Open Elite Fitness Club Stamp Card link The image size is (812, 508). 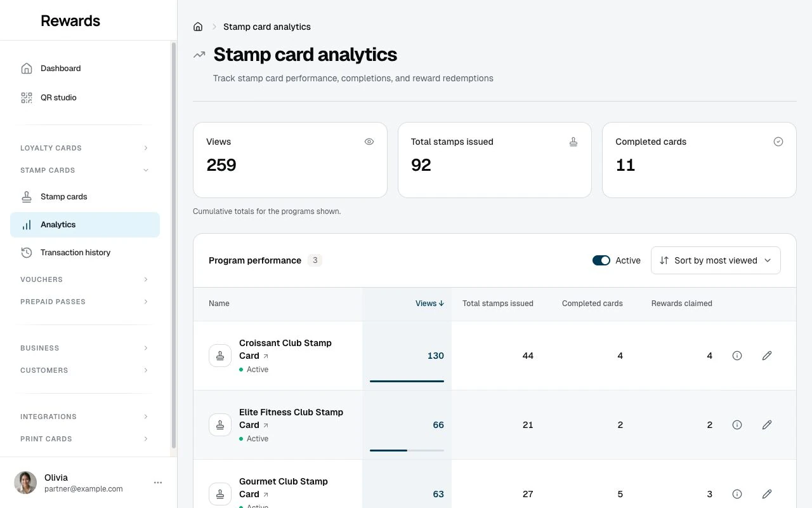(x=291, y=418)
